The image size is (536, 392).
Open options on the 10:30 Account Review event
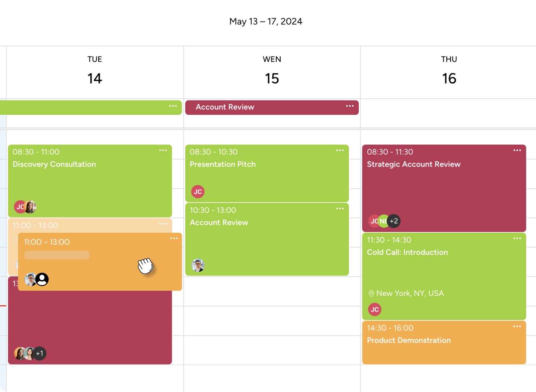(x=340, y=208)
